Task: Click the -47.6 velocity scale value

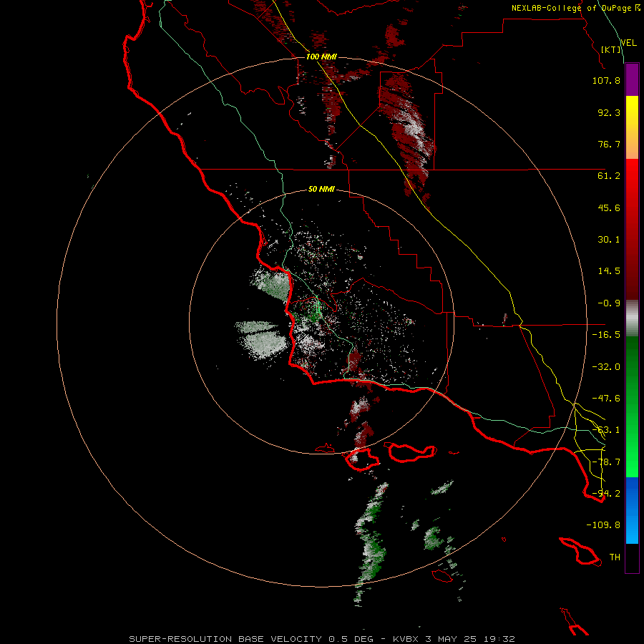Action: [x=606, y=399]
